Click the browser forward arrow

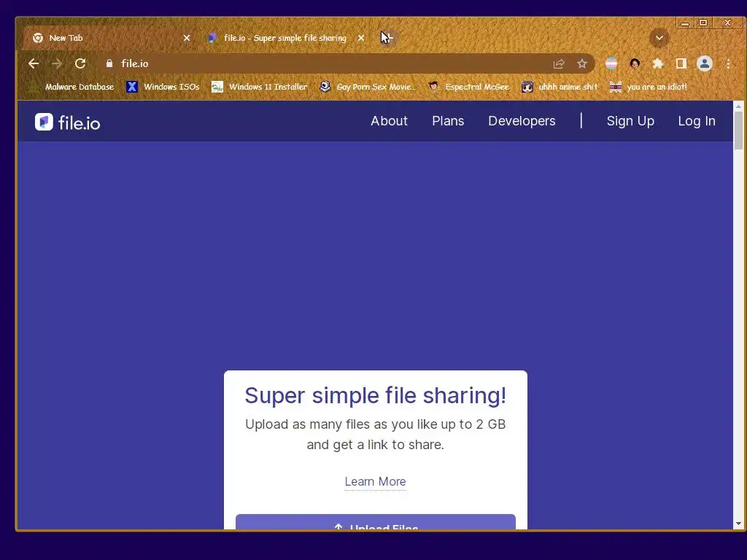(x=57, y=63)
